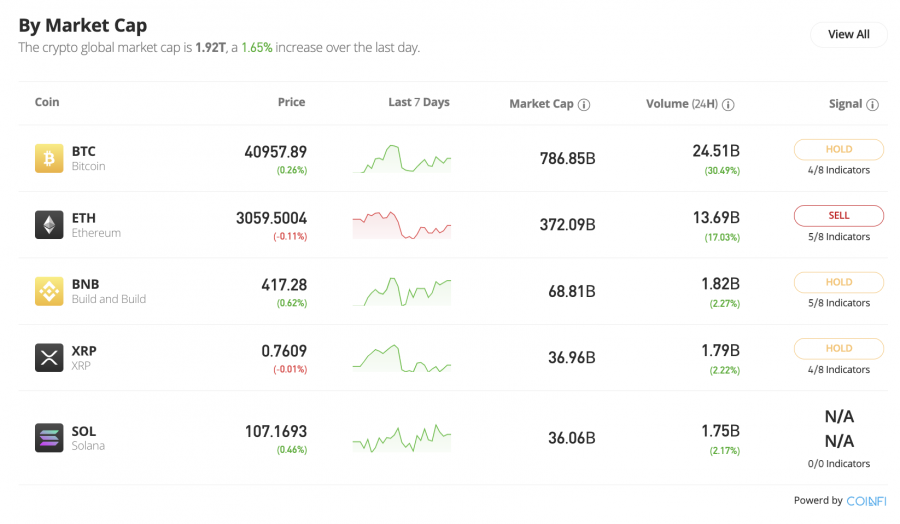Click the Solana striped logo icon
Image resolution: width=900 pixels, height=524 pixels.
pyautogui.click(x=49, y=438)
